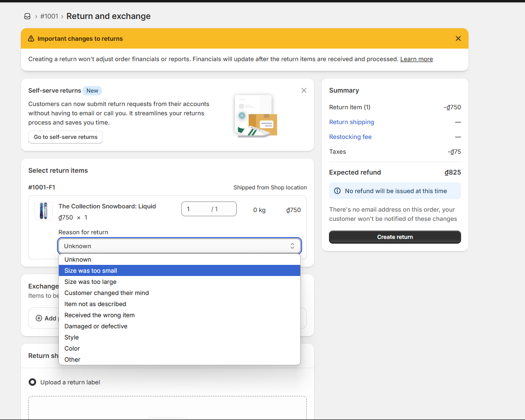Viewport: 525px width, 420px height.
Task: Select Other as return reason
Action: [179, 359]
